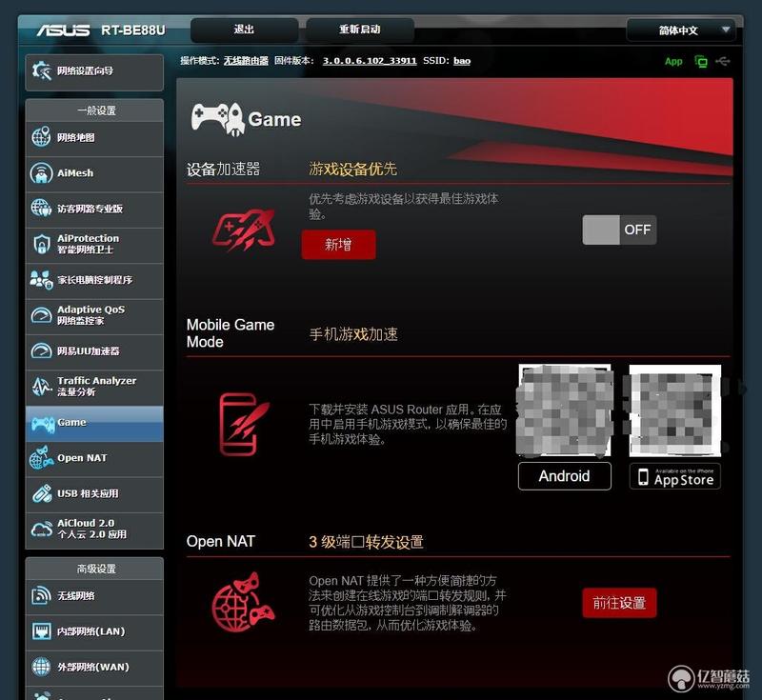The width and height of the screenshot is (762, 700).
Task: Click the 家长电脑控制程序 people icon
Action: pos(41,279)
